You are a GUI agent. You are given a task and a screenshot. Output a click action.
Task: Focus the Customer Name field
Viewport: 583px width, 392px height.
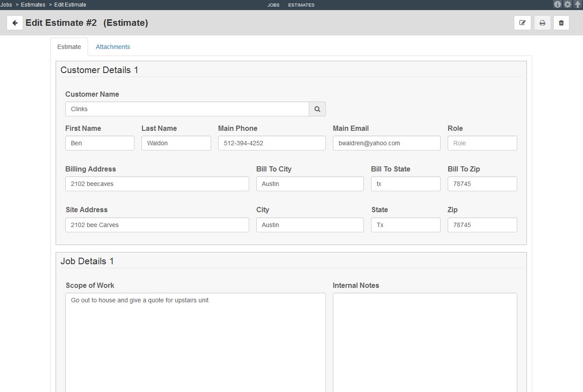(x=187, y=109)
